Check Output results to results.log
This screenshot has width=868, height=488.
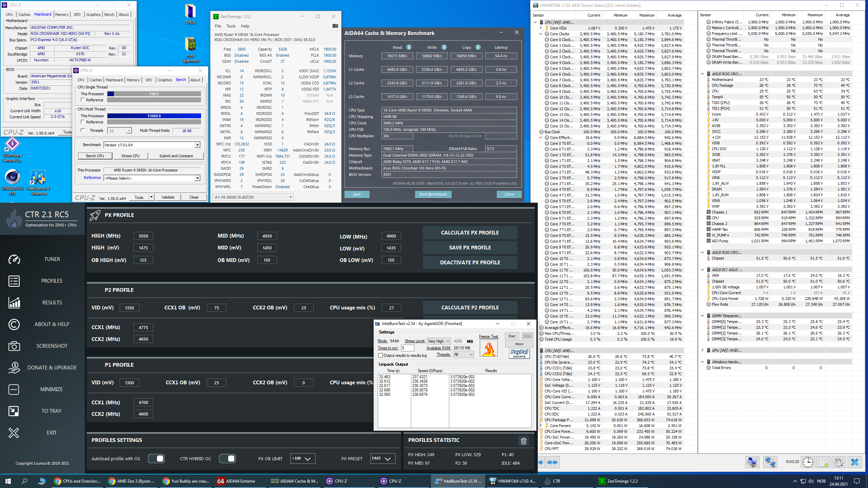381,355
